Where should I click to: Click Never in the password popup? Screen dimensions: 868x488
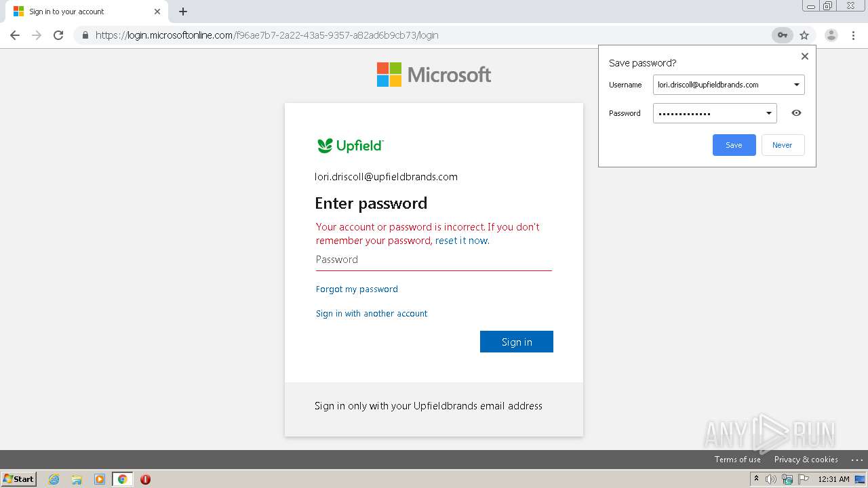[783, 145]
